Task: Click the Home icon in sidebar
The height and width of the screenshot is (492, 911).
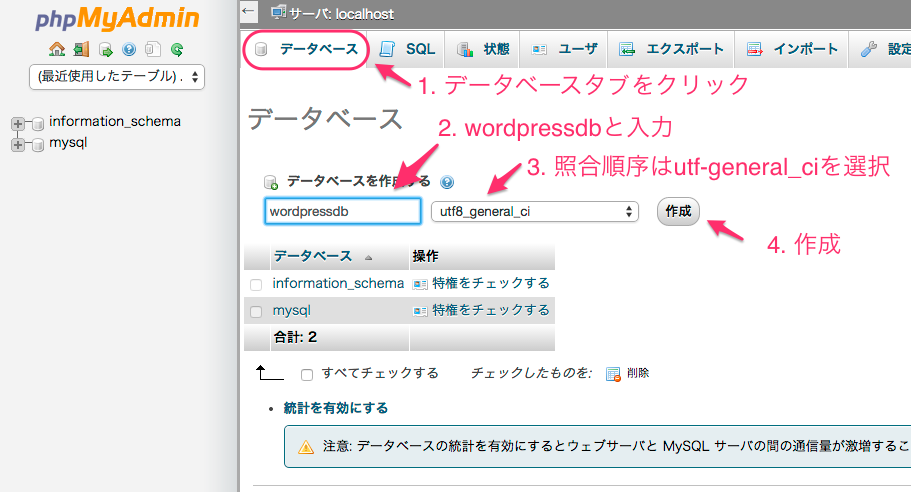Action: [x=57, y=49]
